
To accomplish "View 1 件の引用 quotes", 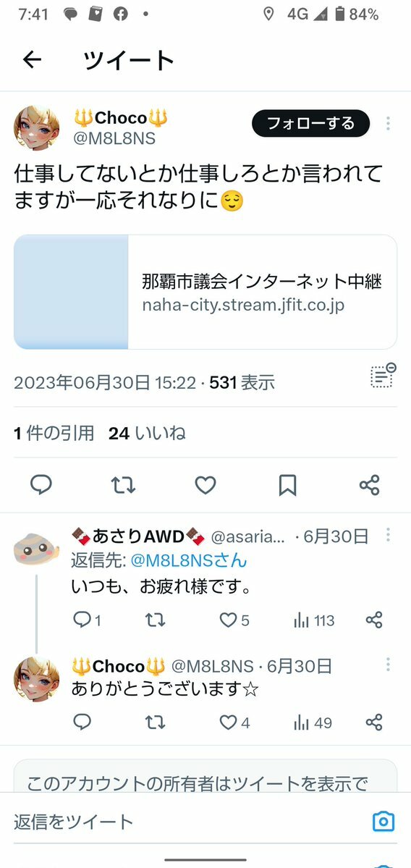I will pos(54,434).
